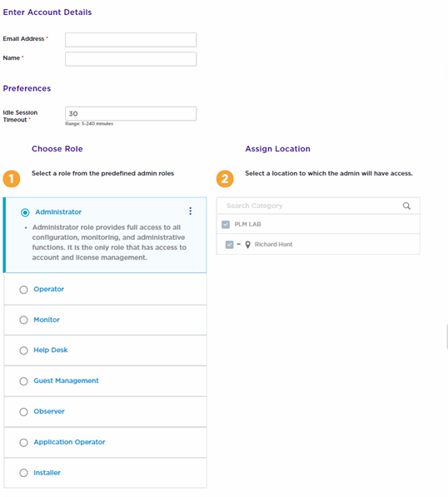This screenshot has width=448, height=497.
Task: Toggle the PLM LAB checkbox
Action: (226, 225)
